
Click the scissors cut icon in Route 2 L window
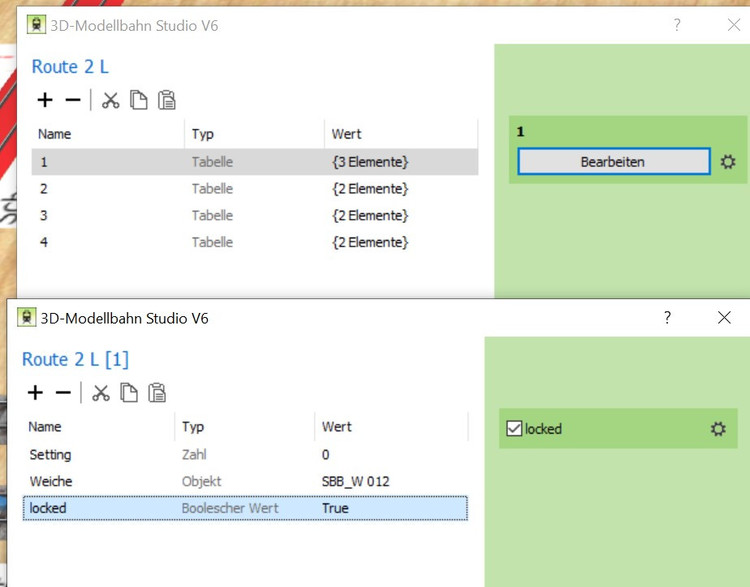pyautogui.click(x=110, y=100)
